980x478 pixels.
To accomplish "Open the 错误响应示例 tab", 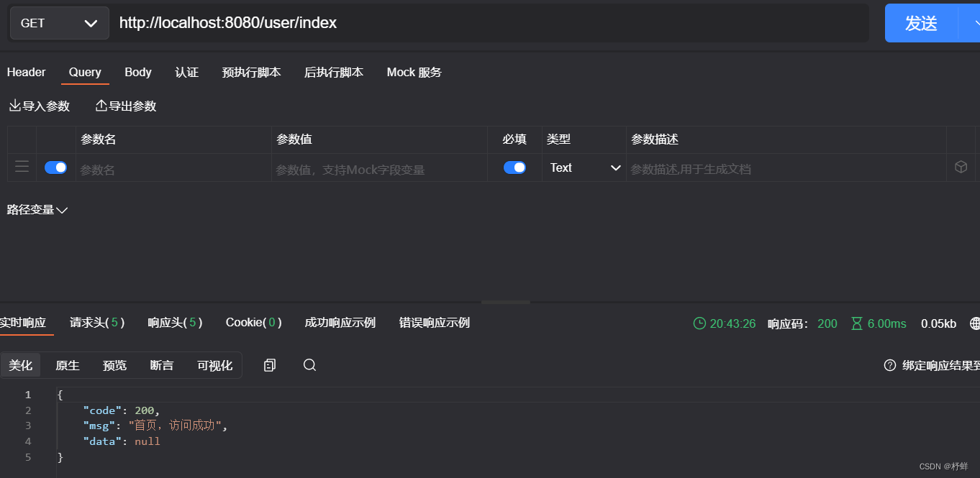I will (x=435, y=323).
